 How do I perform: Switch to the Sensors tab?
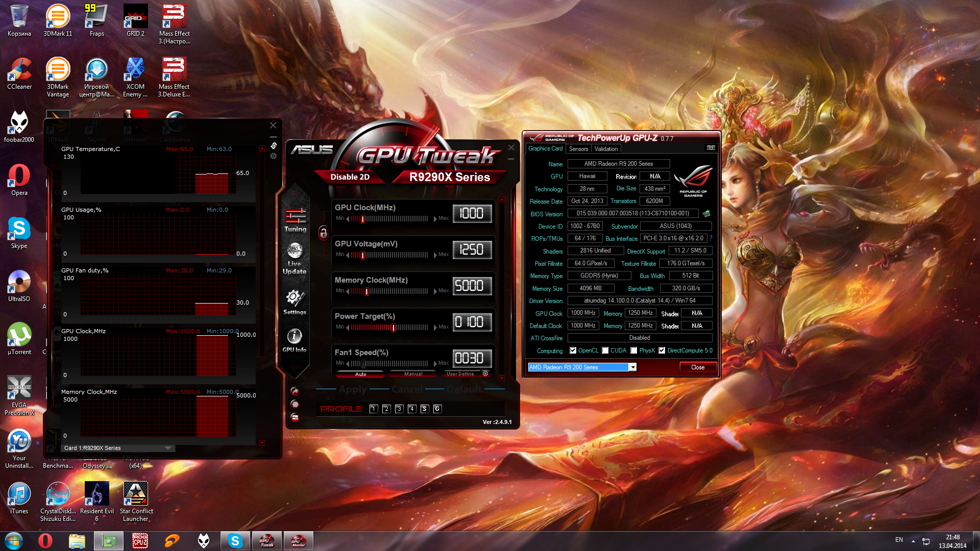pos(578,149)
